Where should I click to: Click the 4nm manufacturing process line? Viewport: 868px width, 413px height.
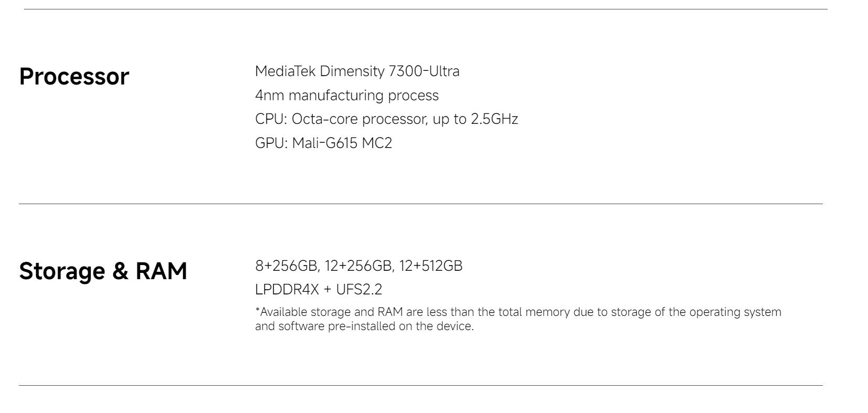347,96
